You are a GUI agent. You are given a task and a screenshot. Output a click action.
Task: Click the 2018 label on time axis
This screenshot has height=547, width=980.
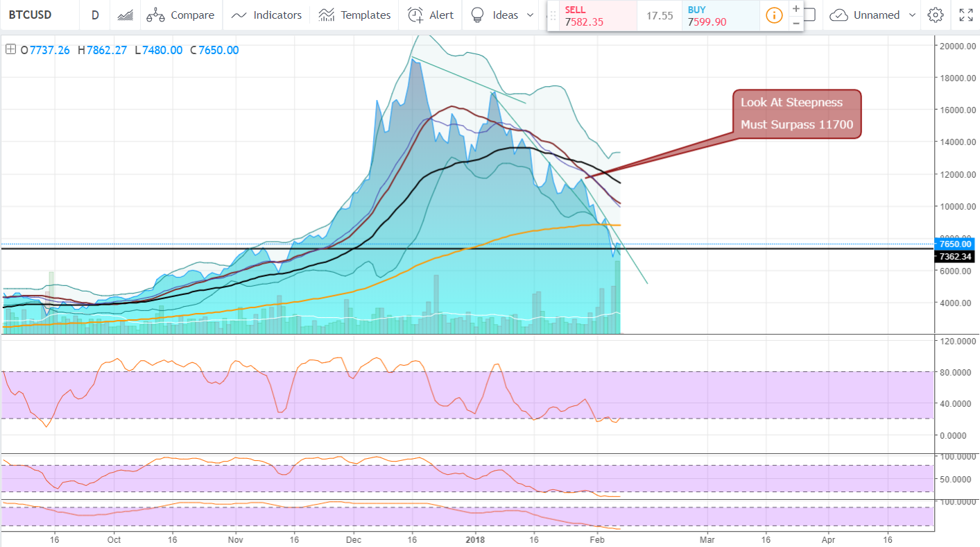pos(475,539)
